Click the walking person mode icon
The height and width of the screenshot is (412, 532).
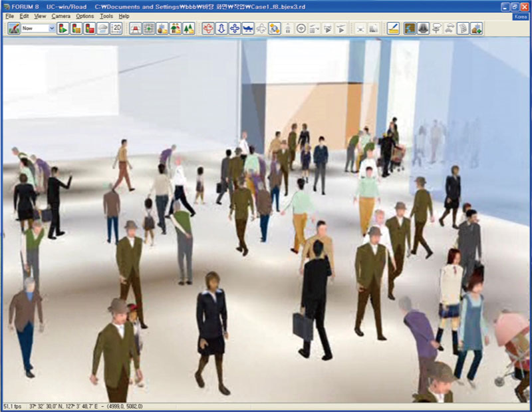[288, 29]
